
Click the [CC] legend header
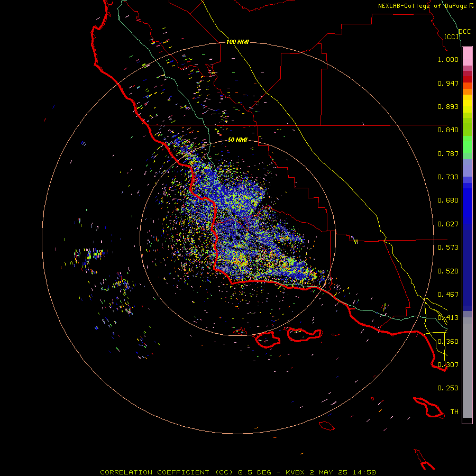[x=452, y=36]
